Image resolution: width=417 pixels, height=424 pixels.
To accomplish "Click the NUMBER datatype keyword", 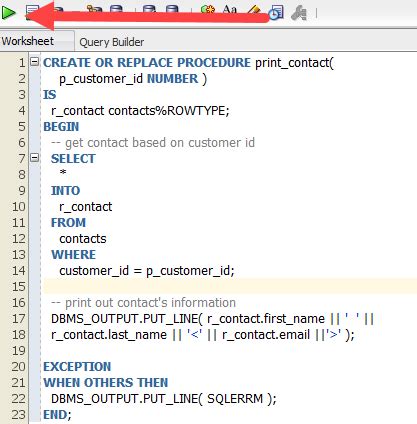I will (x=173, y=79).
